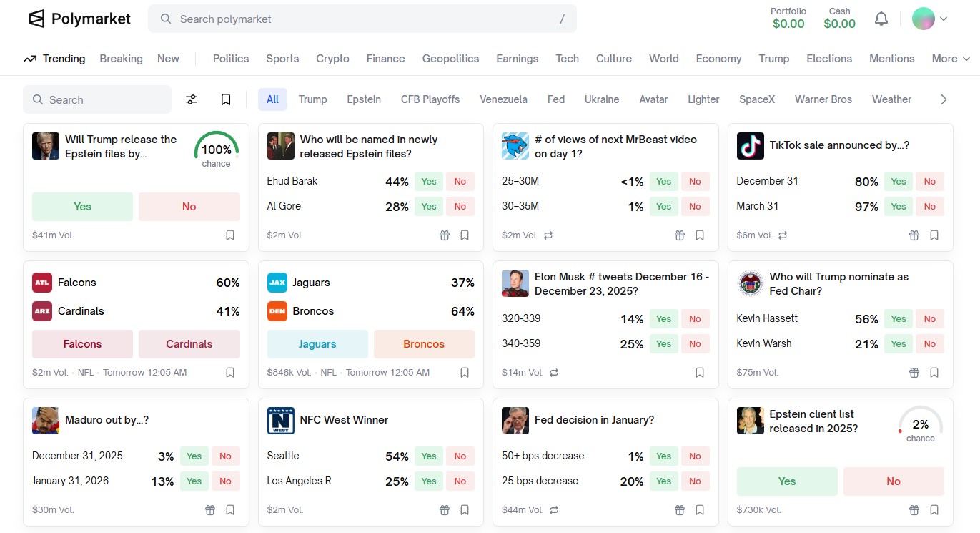Expand the More navigation menu
The width and height of the screenshot is (980, 533).
point(951,59)
